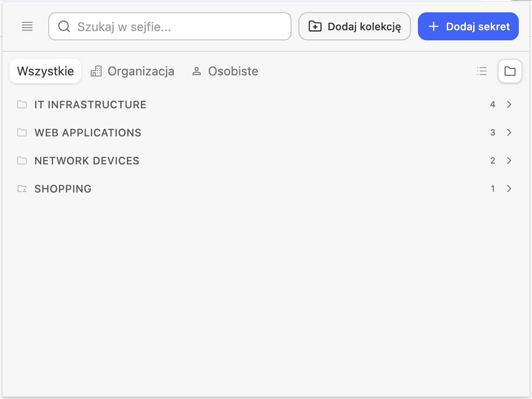This screenshot has width=532, height=399.
Task: Open the SHOPPING collection name
Action: pos(63,189)
